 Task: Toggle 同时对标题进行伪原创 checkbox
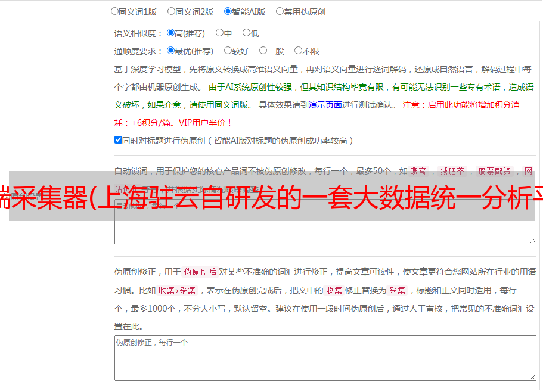click(x=118, y=140)
